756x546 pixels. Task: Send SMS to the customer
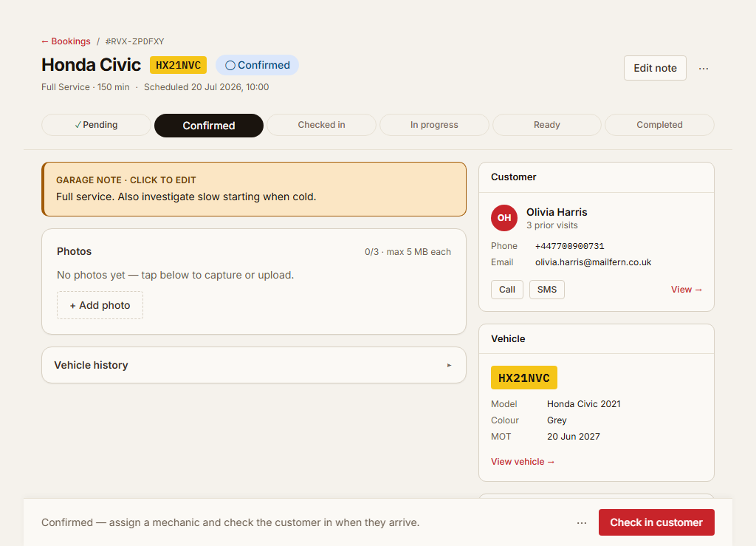[x=547, y=290]
